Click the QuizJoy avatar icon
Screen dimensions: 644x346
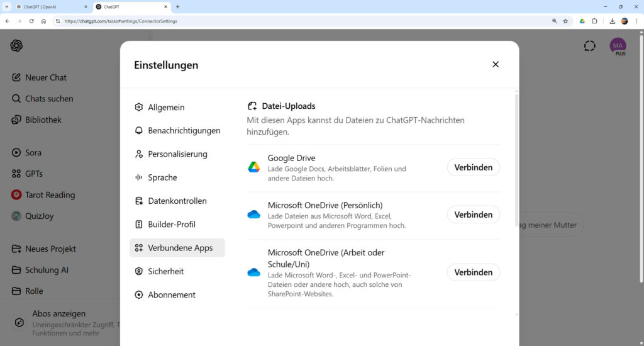pos(16,216)
